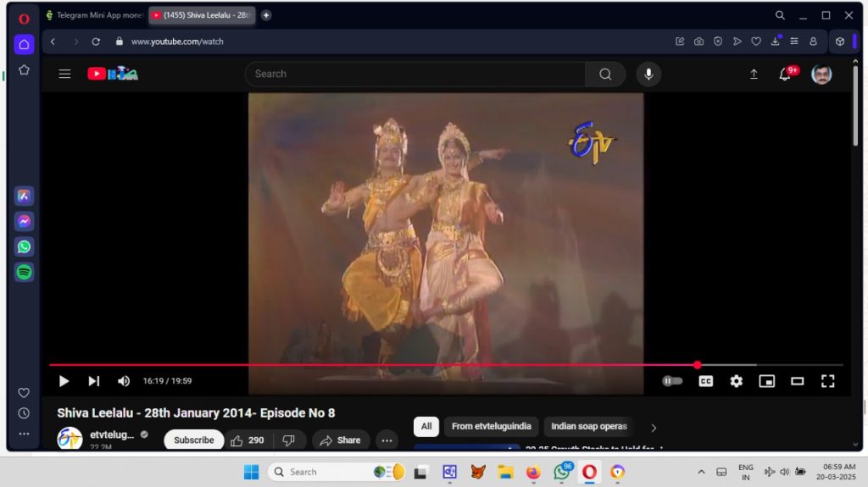The width and height of the screenshot is (868, 487).
Task: Open the YouTube notifications bell
Action: pyautogui.click(x=785, y=74)
